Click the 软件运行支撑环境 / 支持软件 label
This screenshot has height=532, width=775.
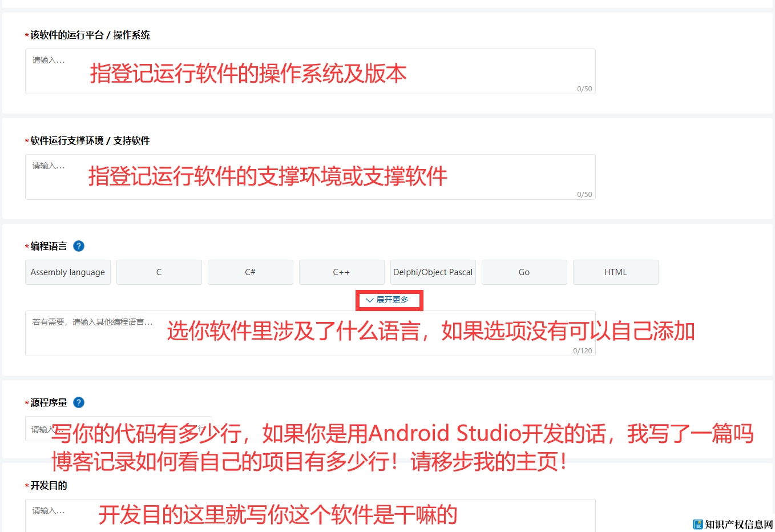(x=90, y=141)
